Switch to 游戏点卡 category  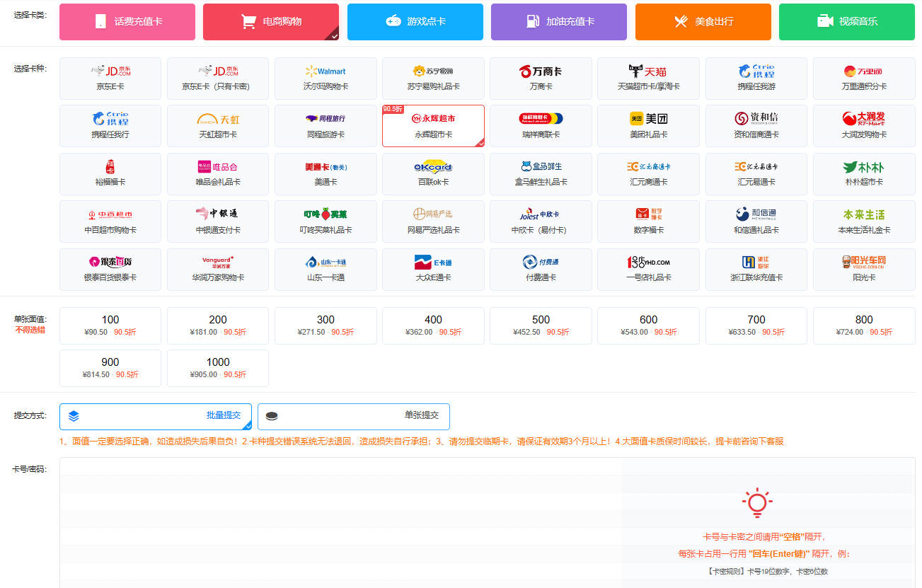[415, 22]
